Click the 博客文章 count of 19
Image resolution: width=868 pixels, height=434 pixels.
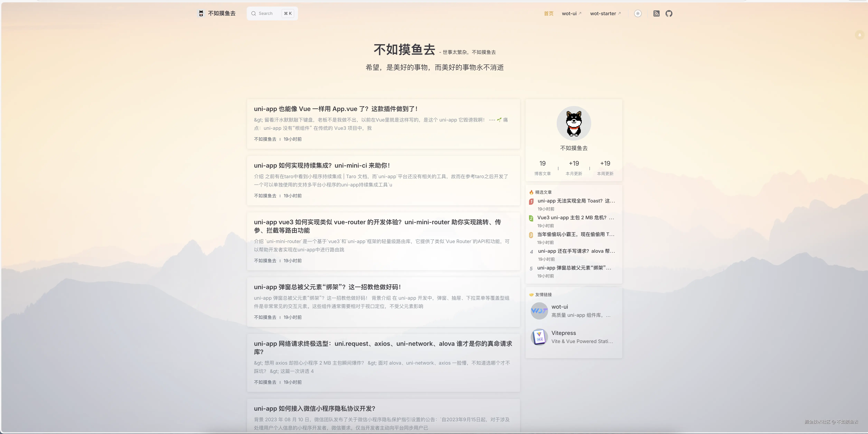coord(542,164)
